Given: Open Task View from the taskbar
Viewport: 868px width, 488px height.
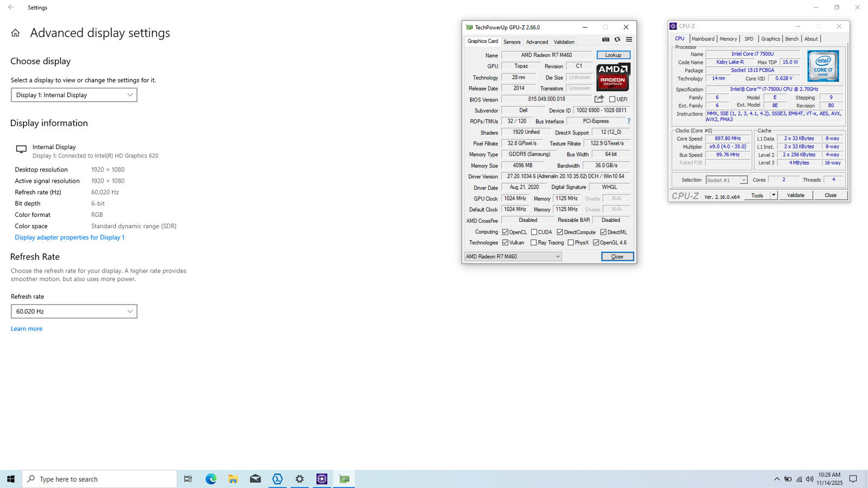Looking at the screenshot, I should point(188,479).
